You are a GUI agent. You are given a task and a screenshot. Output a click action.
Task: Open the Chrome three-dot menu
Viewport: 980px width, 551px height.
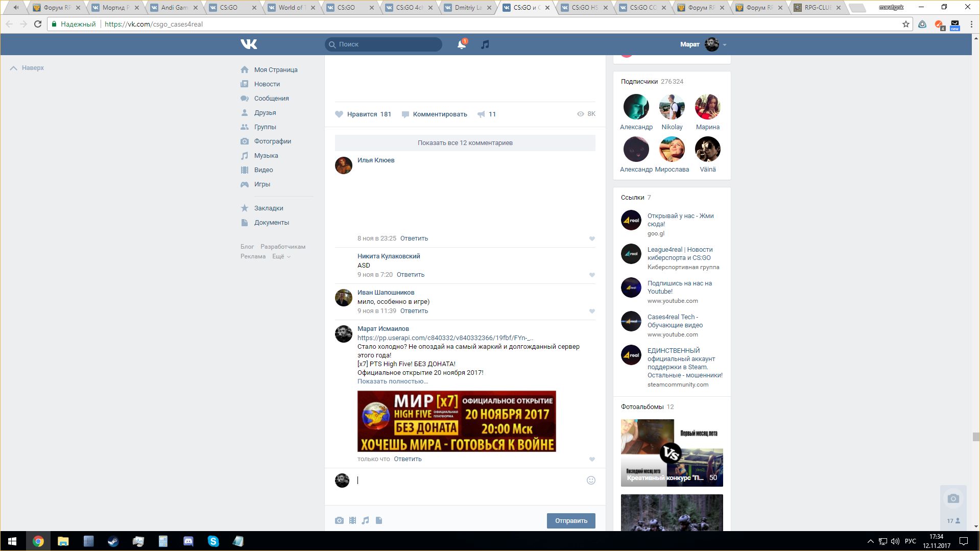(971, 24)
